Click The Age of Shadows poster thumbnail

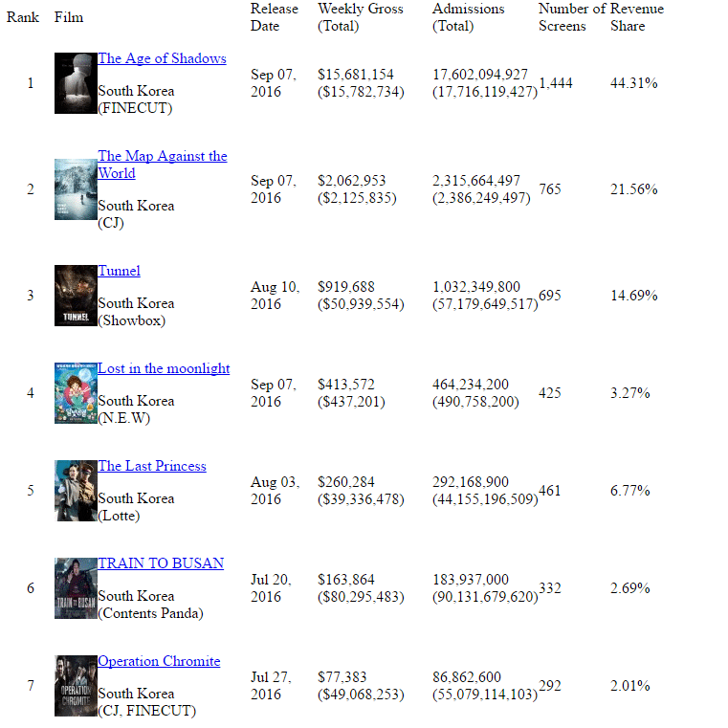(x=76, y=83)
